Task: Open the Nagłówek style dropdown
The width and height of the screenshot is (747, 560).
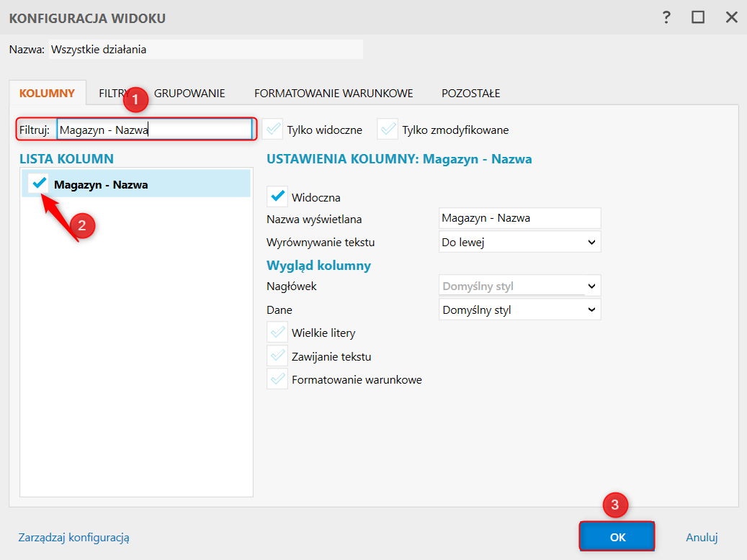Action: pyautogui.click(x=520, y=286)
